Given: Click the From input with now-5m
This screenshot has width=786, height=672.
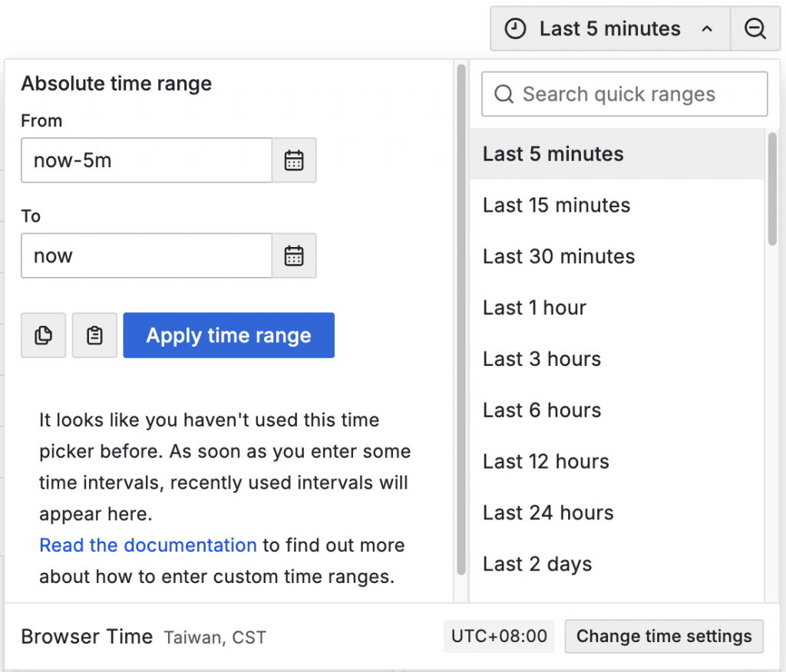Looking at the screenshot, I should [147, 160].
